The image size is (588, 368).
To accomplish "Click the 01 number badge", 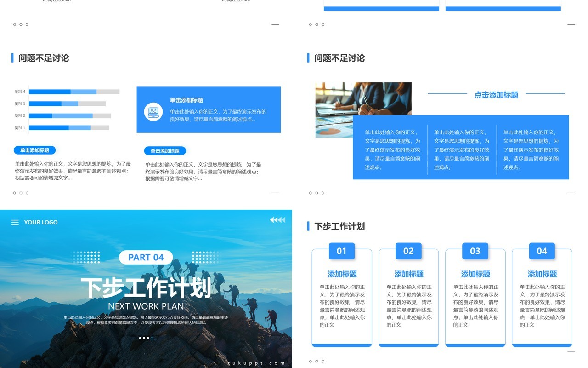I will 342,251.
